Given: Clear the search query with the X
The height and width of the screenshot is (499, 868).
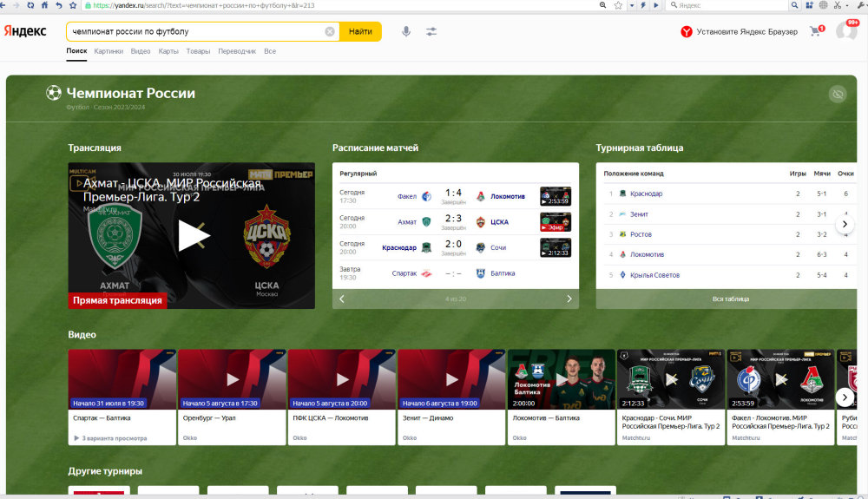Looking at the screenshot, I should (x=329, y=31).
